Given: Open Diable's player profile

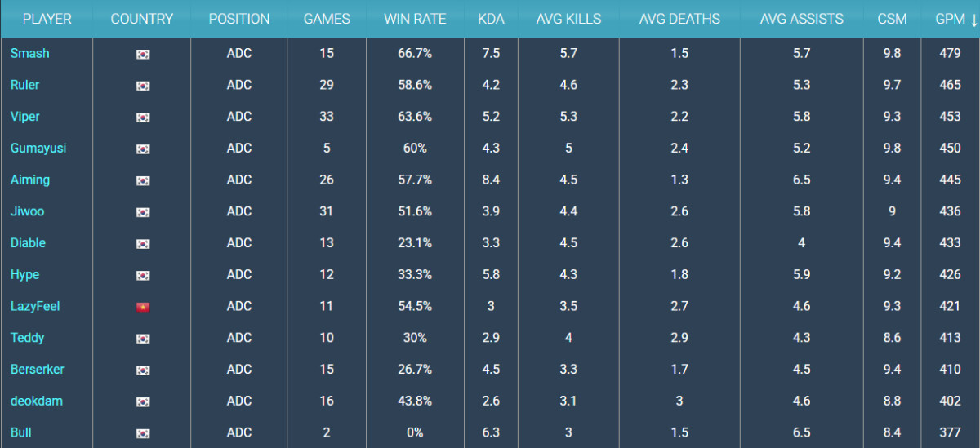Looking at the screenshot, I should click(28, 243).
